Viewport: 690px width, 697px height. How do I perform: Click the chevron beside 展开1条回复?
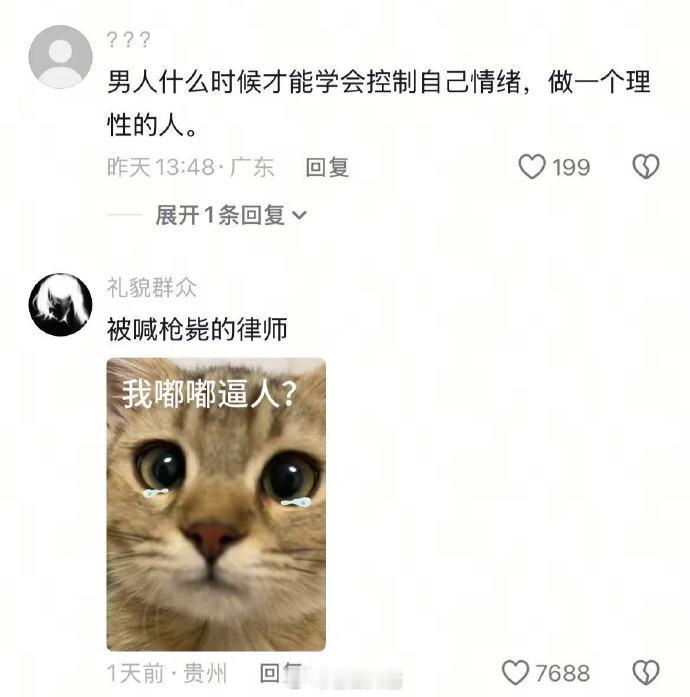click(300, 215)
